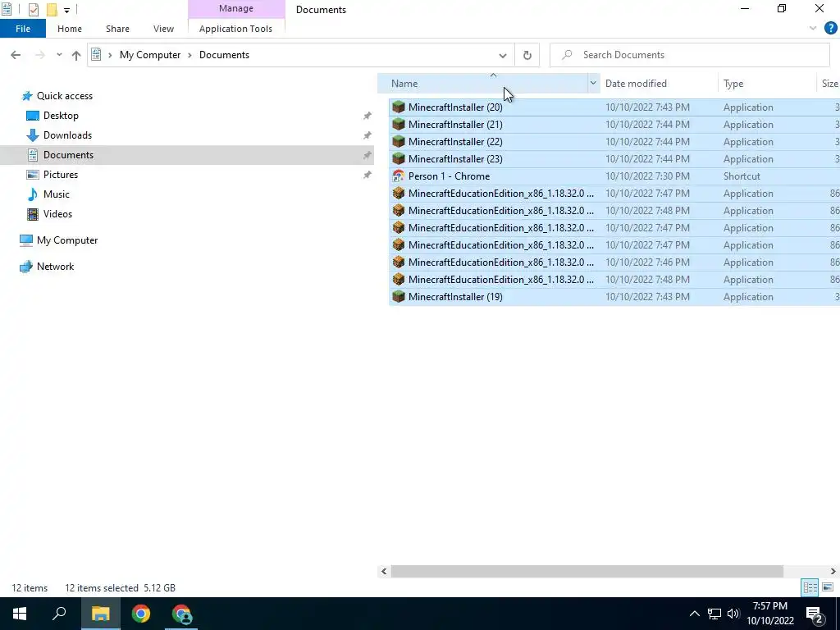840x630 pixels.
Task: Open the View ribbon tab
Action: 163,29
